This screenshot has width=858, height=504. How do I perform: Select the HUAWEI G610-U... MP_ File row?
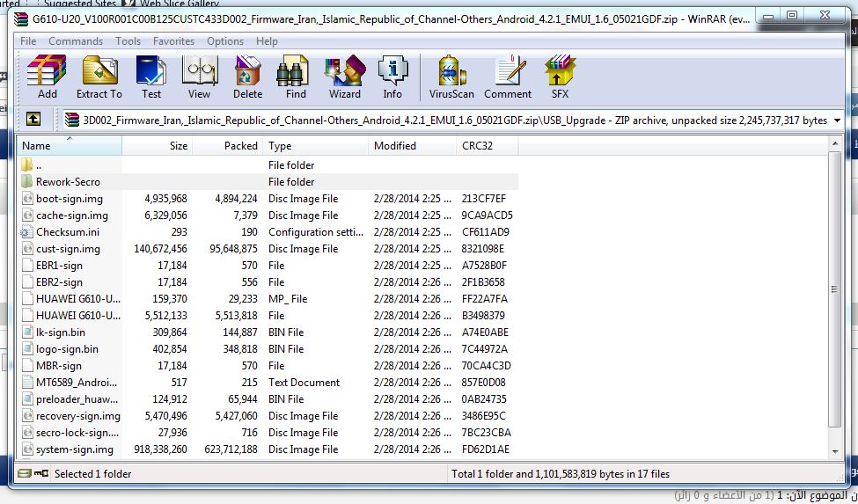(268, 299)
